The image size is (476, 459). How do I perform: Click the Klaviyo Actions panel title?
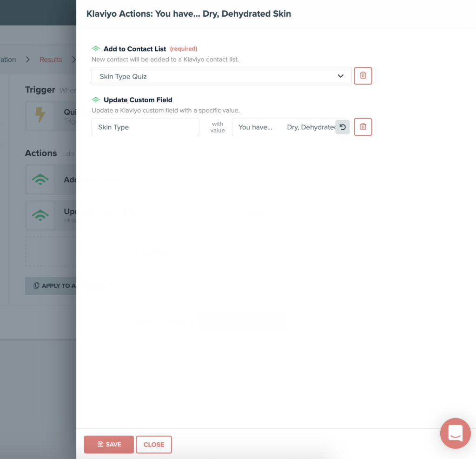[189, 13]
